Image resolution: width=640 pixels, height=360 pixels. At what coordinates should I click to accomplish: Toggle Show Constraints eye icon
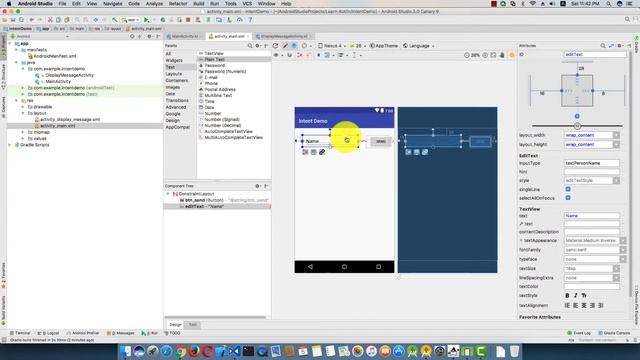pos(276,55)
